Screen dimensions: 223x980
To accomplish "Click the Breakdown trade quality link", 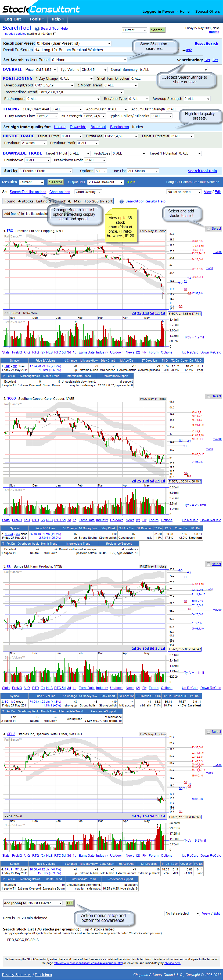I will tap(120, 127).
